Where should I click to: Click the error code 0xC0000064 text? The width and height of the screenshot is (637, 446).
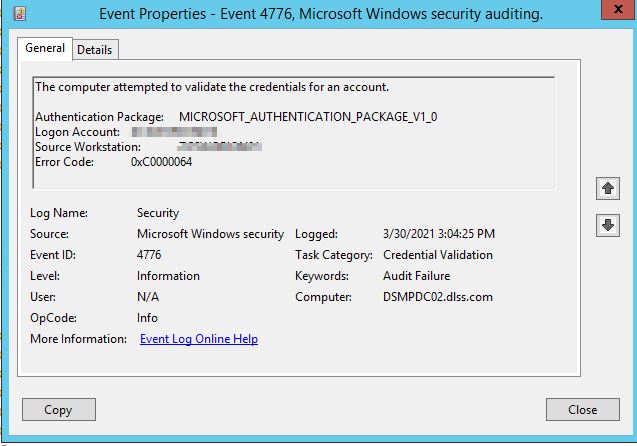[161, 162]
